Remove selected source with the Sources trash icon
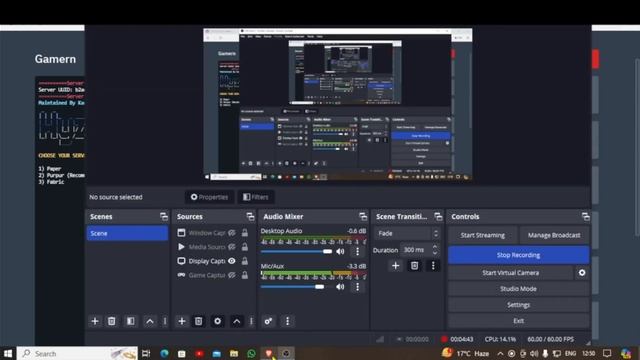The height and width of the screenshot is (360, 640). coord(198,321)
